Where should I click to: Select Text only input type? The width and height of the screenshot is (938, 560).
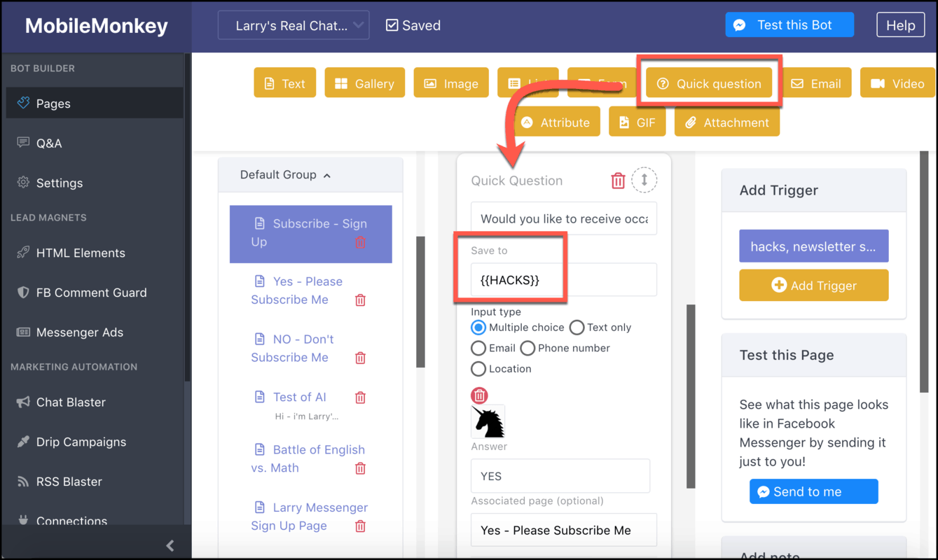(577, 328)
